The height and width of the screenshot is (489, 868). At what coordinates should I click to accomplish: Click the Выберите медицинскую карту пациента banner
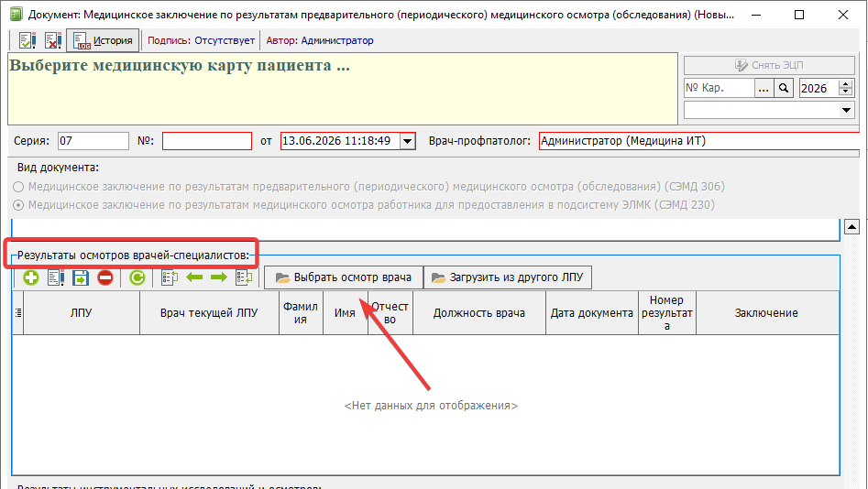pyautogui.click(x=343, y=89)
